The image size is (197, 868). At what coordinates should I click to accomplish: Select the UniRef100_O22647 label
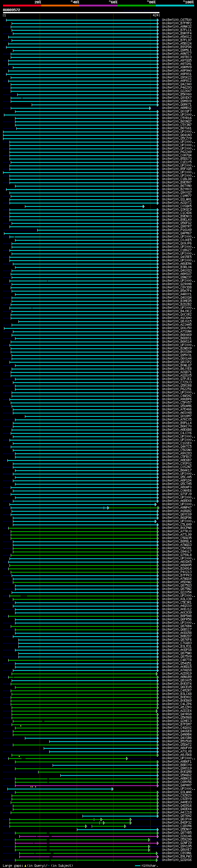[x=176, y=91]
